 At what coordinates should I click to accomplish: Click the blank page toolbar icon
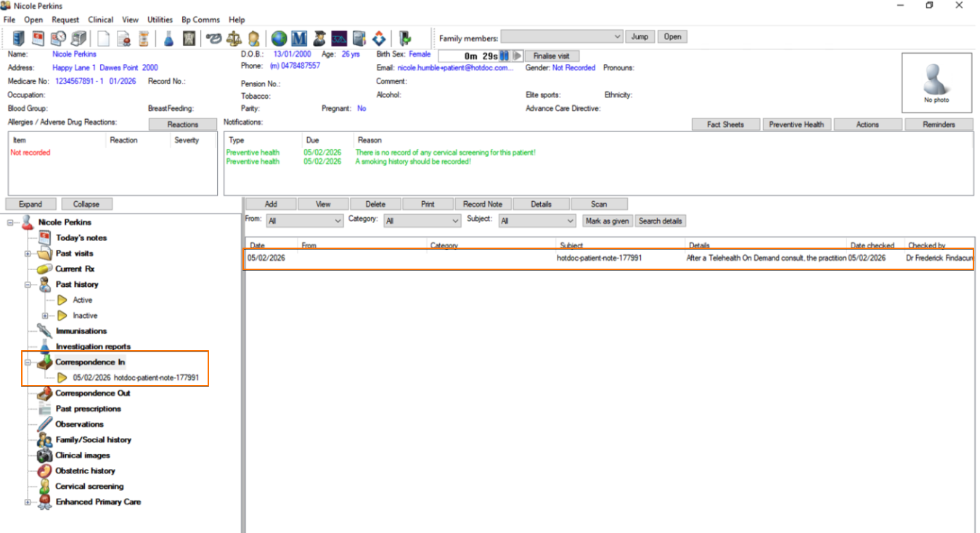click(x=105, y=37)
